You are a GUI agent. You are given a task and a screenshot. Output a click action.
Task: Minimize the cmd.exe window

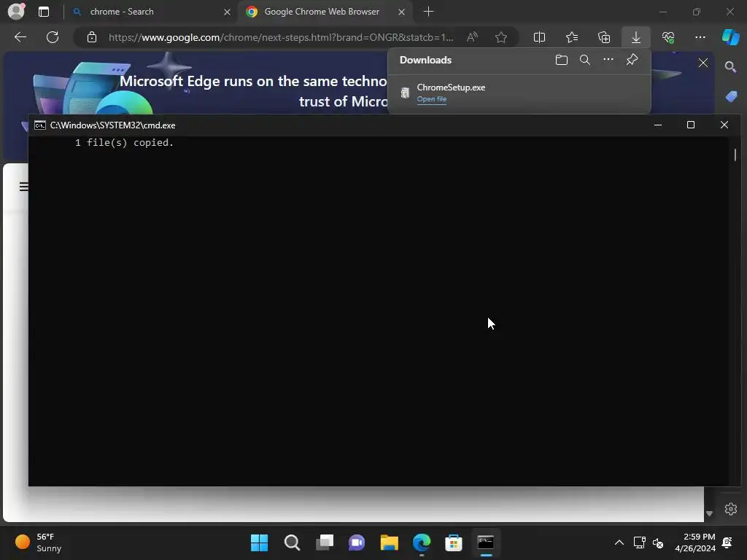(x=658, y=125)
